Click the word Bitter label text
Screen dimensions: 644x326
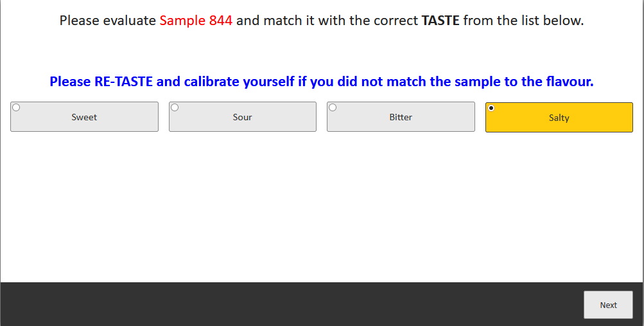pos(401,117)
